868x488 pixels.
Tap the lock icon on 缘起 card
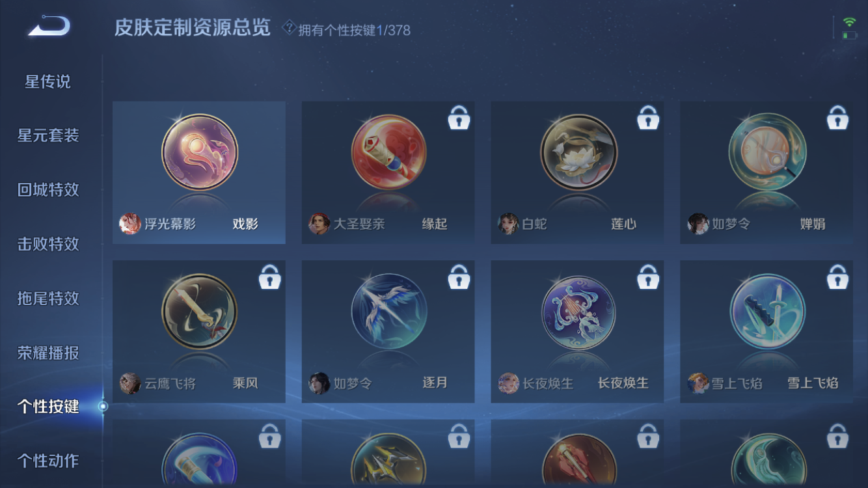[x=459, y=118]
